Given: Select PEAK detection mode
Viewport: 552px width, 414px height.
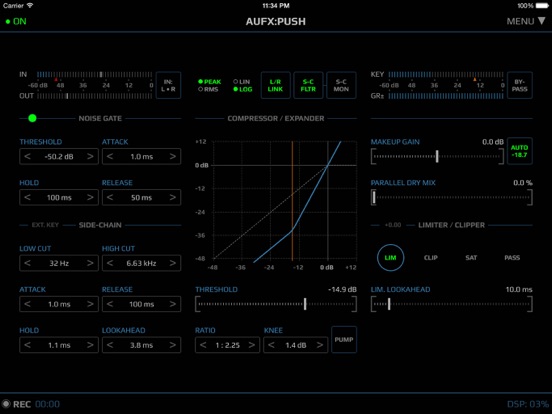Looking at the screenshot, I should click(x=209, y=82).
